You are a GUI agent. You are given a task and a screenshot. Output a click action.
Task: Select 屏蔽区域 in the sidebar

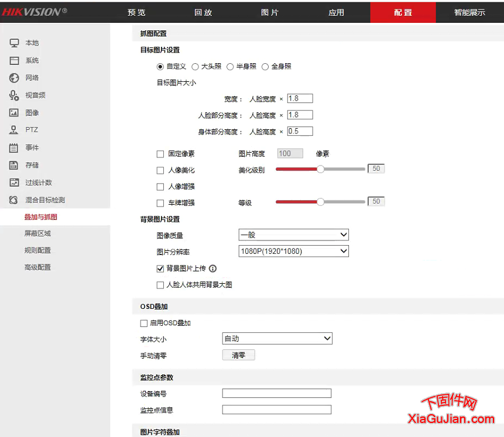point(39,233)
